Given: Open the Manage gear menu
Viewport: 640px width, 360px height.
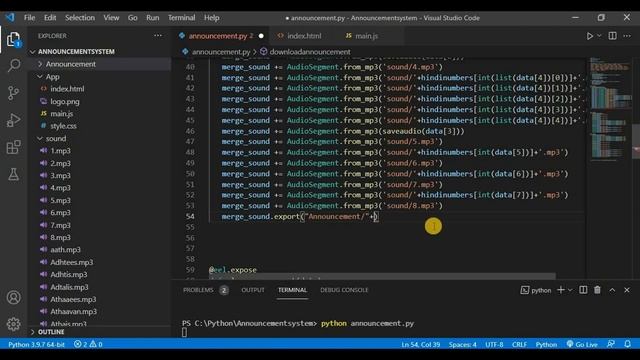Looking at the screenshot, I should coord(13,324).
